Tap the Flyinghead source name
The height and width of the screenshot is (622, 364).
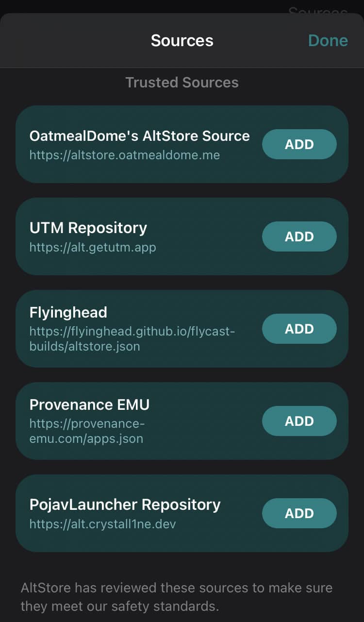[68, 312]
